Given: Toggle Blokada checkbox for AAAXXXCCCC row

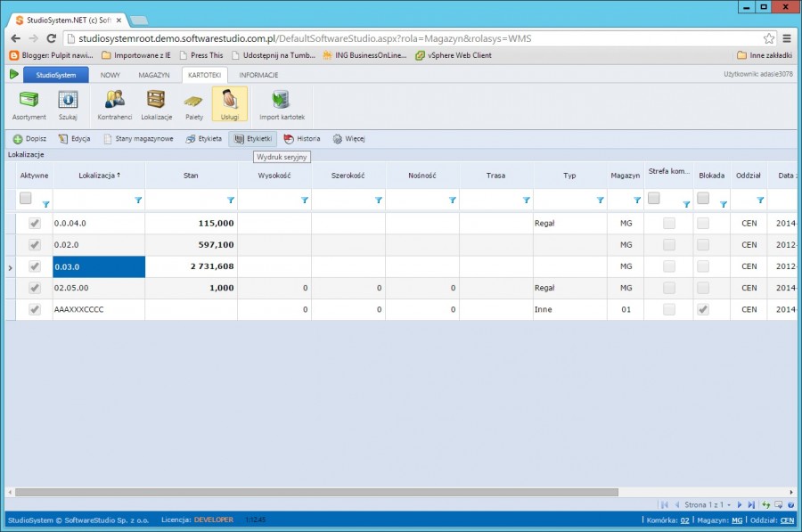Looking at the screenshot, I should pyautogui.click(x=703, y=309).
